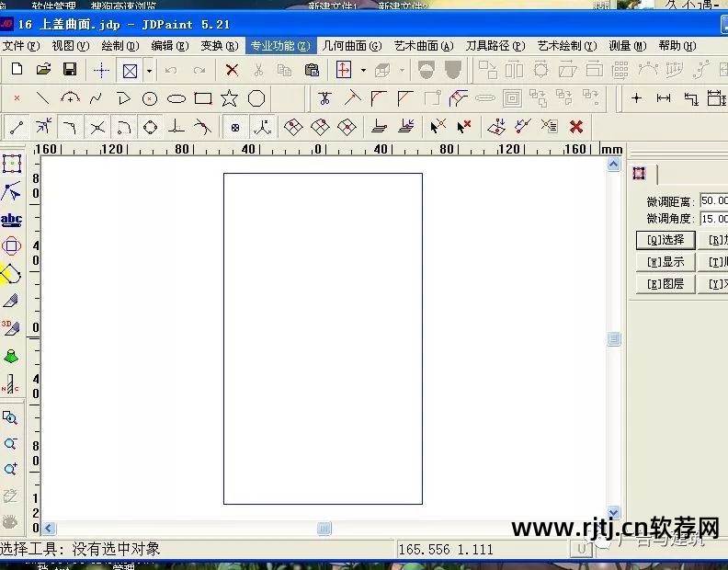This screenshot has height=570, width=728.
Task: Open the 视图(V) menu
Action: pyautogui.click(x=71, y=46)
